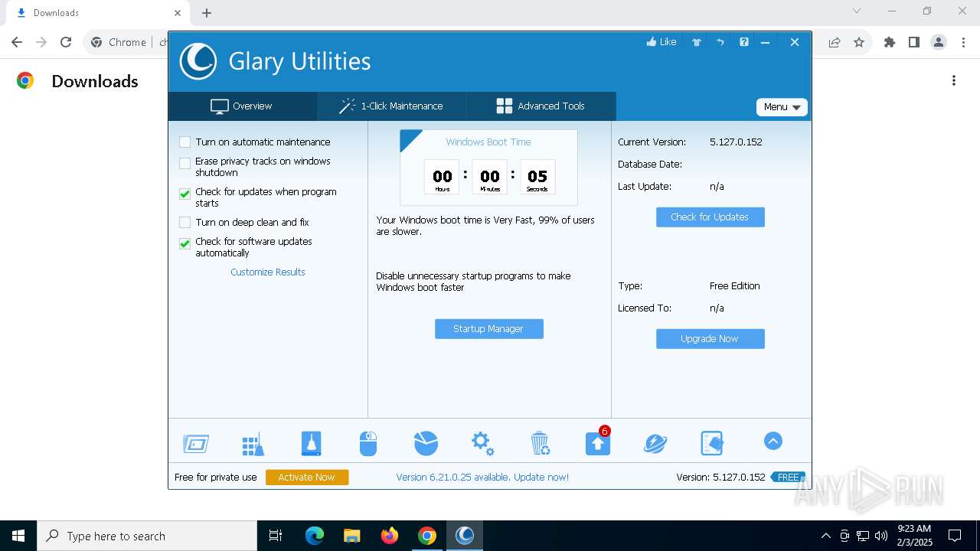980x551 pixels.
Task: Open Downloads page three-dot menu
Action: [x=954, y=80]
